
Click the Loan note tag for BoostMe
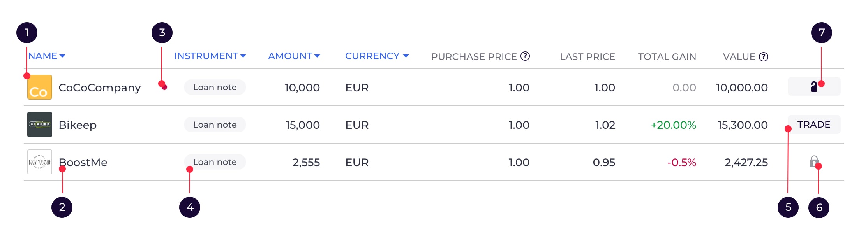215,162
